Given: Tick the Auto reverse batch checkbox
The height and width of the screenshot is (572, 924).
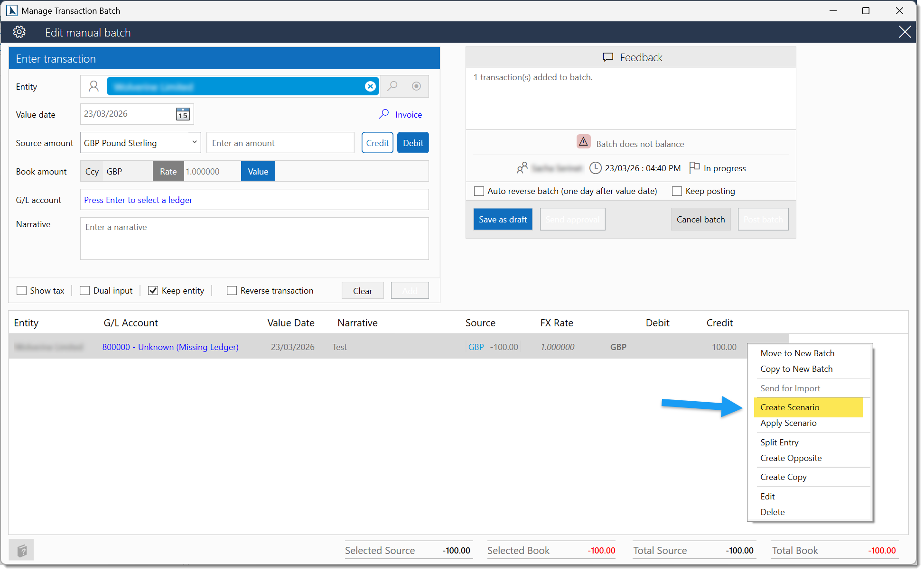Looking at the screenshot, I should (479, 191).
